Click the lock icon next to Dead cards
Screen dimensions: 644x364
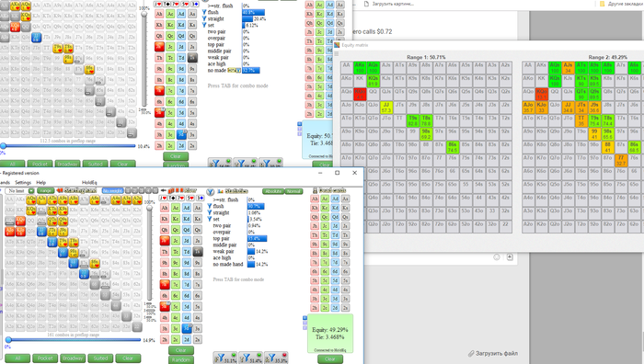(x=315, y=191)
